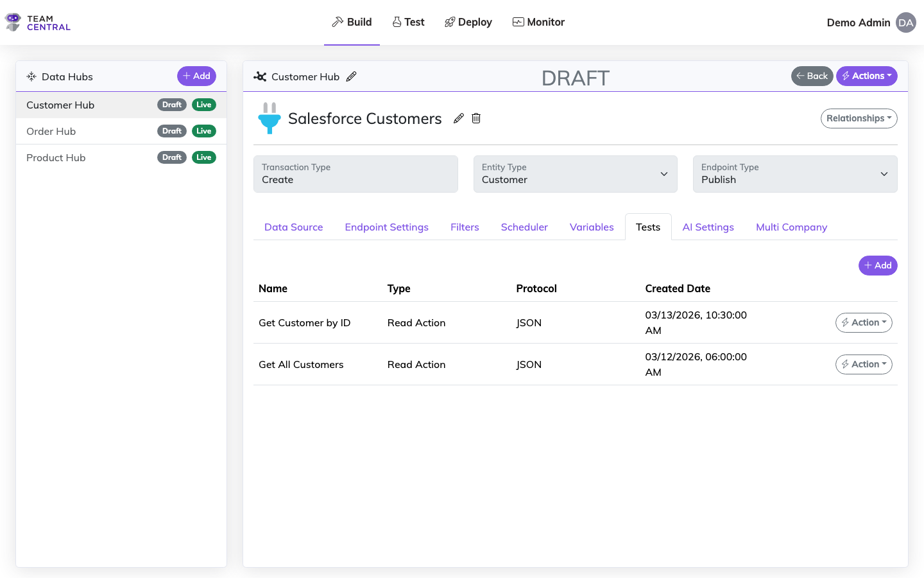Open the DA profile avatar
The width and height of the screenshot is (924, 578).
click(905, 22)
